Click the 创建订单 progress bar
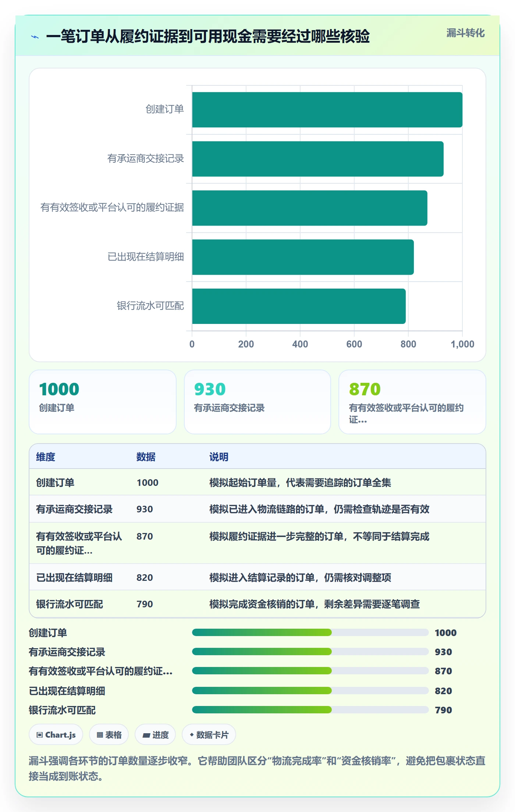515x812 pixels. [x=310, y=632]
